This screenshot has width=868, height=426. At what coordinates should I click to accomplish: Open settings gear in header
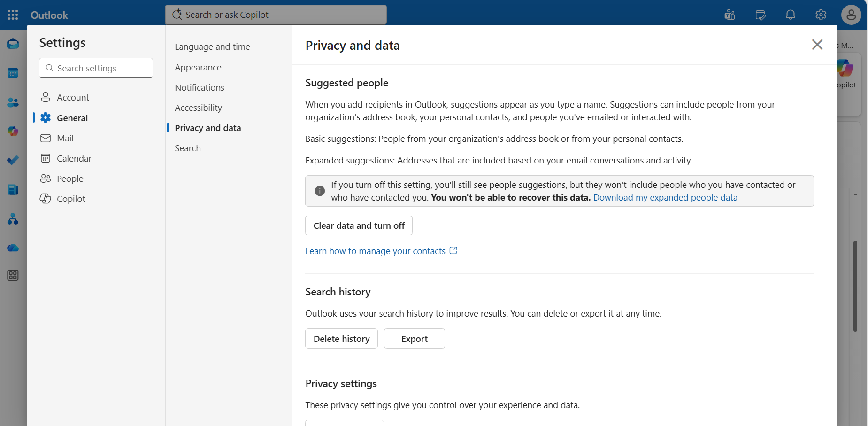tap(821, 15)
